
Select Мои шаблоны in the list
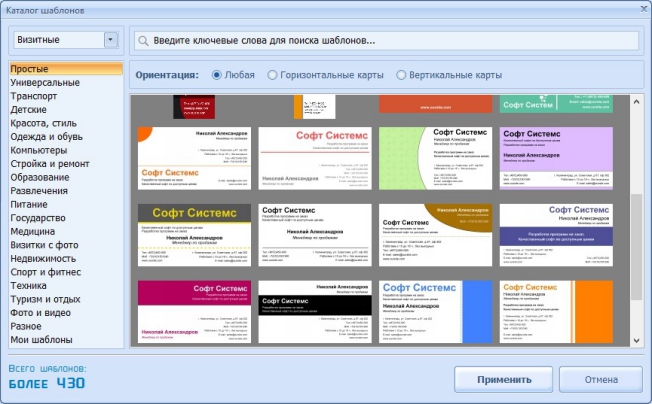pyautogui.click(x=41, y=340)
